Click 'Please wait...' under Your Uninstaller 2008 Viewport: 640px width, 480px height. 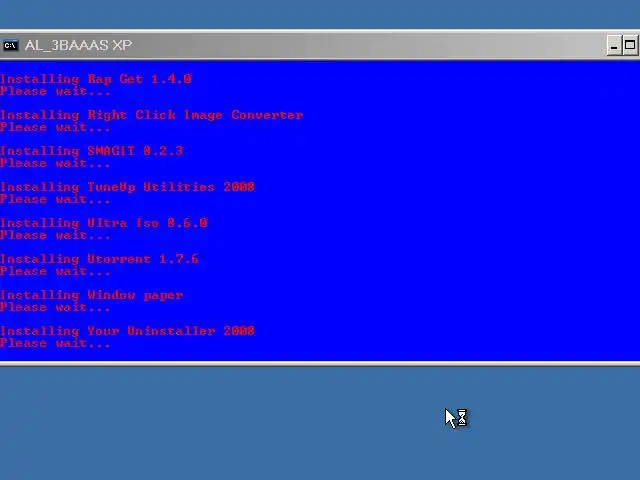coord(55,343)
